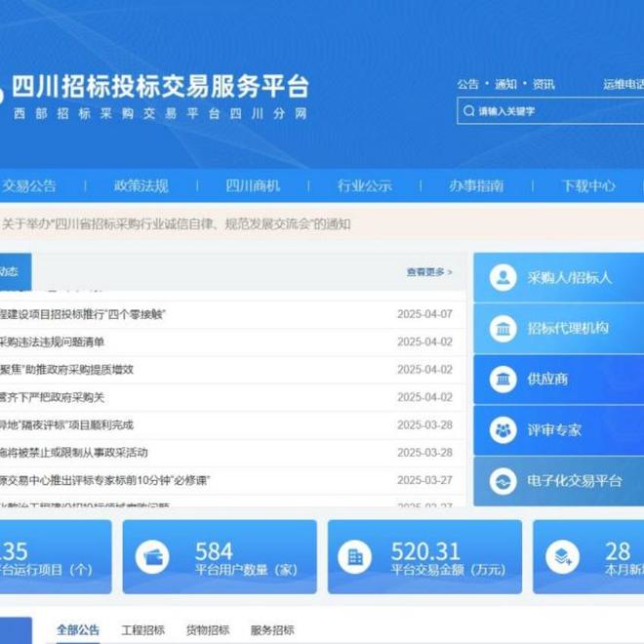Open the 采购人/招标人 entry

(558, 278)
